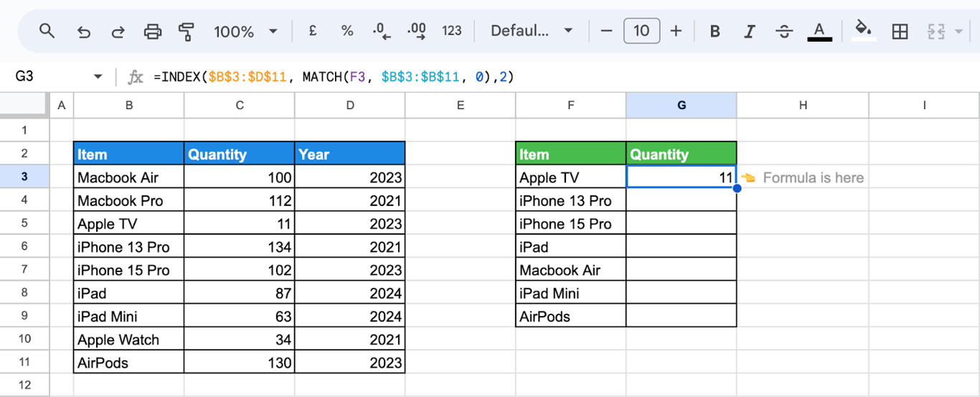
Task: Format cell as currency pound
Action: [313, 31]
